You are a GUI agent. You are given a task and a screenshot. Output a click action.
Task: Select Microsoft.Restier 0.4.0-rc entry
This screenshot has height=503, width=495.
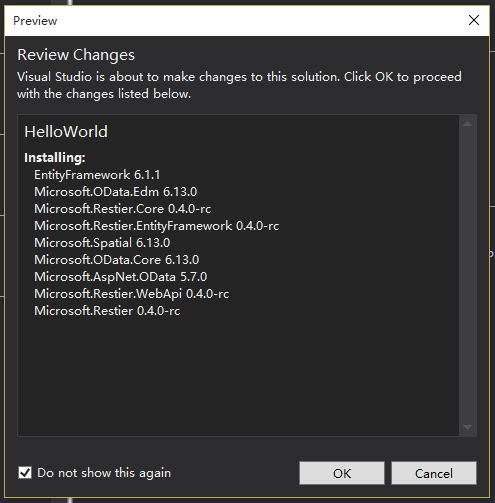pyautogui.click(x=107, y=311)
